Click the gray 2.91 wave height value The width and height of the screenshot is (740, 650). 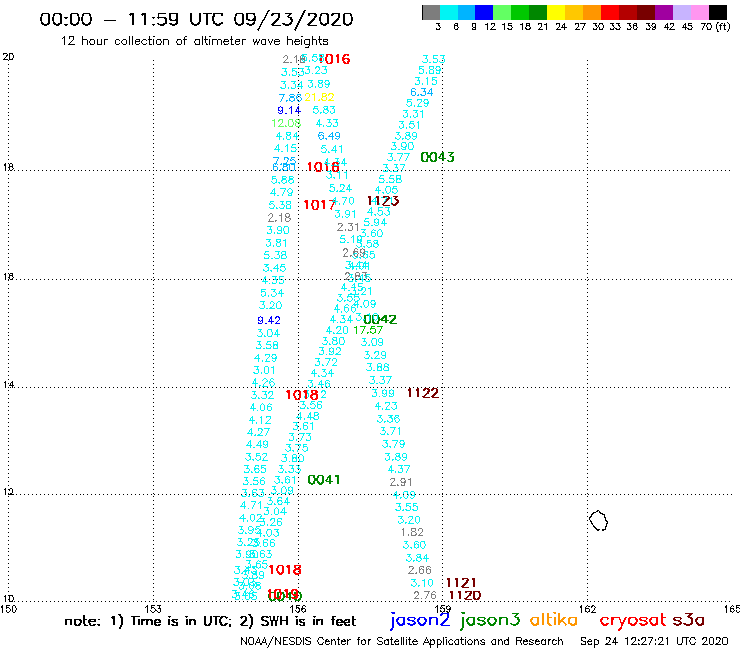401,482
